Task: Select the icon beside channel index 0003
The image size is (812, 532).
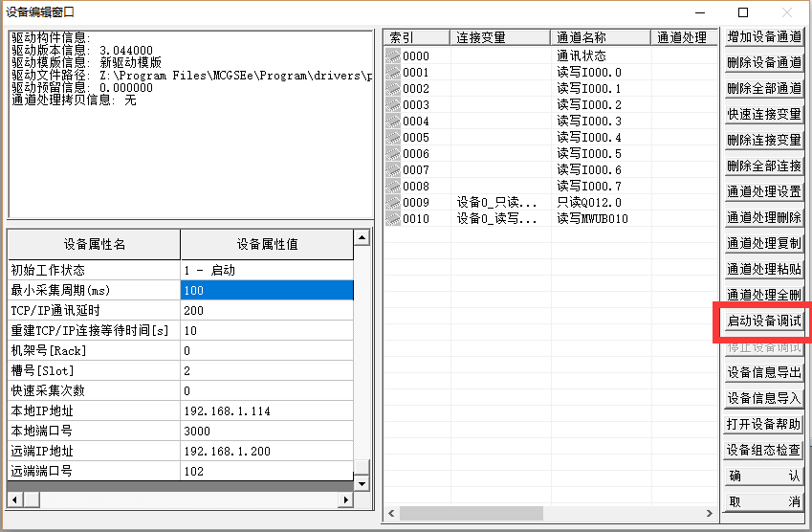Action: pos(393,105)
